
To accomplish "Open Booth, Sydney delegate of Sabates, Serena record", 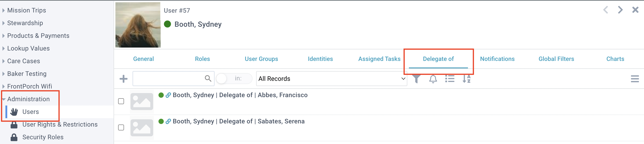I will pos(239,121).
